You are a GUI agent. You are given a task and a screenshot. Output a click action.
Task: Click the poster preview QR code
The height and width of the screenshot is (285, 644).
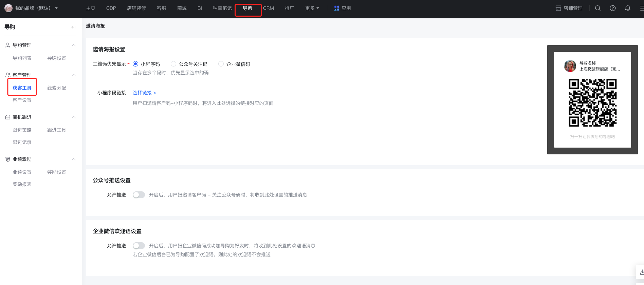pos(592,103)
